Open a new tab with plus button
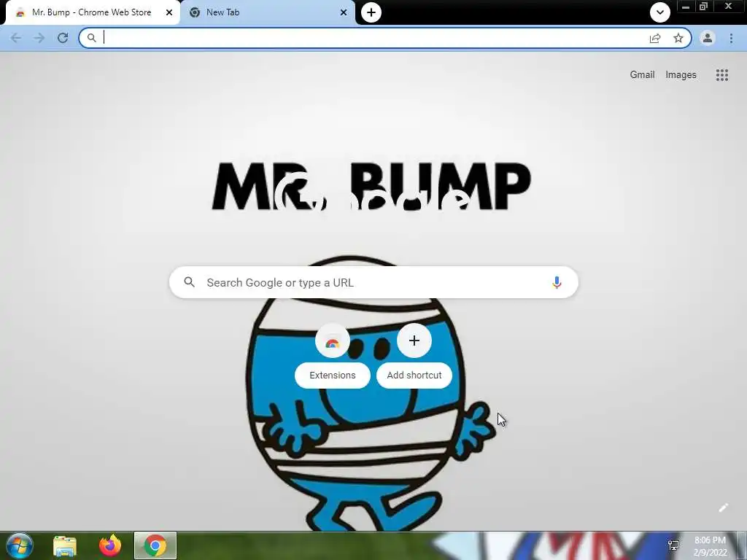This screenshot has height=560, width=747. 371,12
